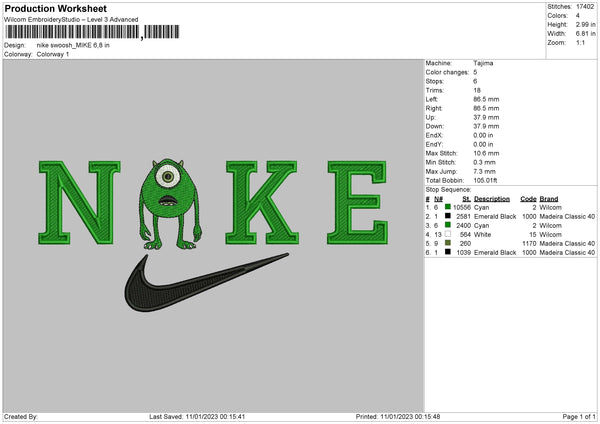Click 'Emerald Black' in stop row 2
This screenshot has height=424, width=600.
495,217
